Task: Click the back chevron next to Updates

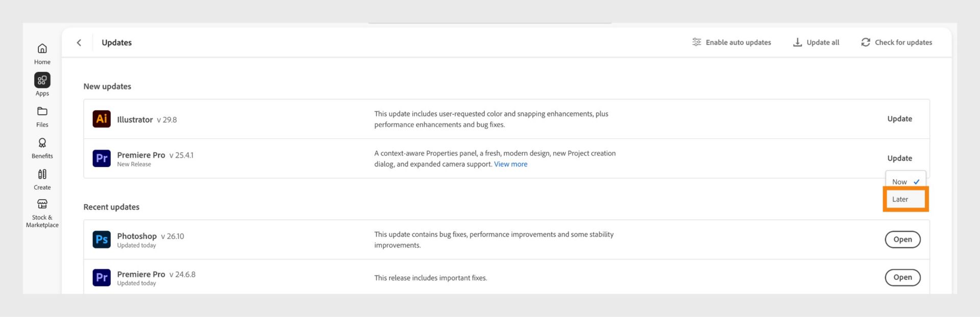Action: coord(79,42)
